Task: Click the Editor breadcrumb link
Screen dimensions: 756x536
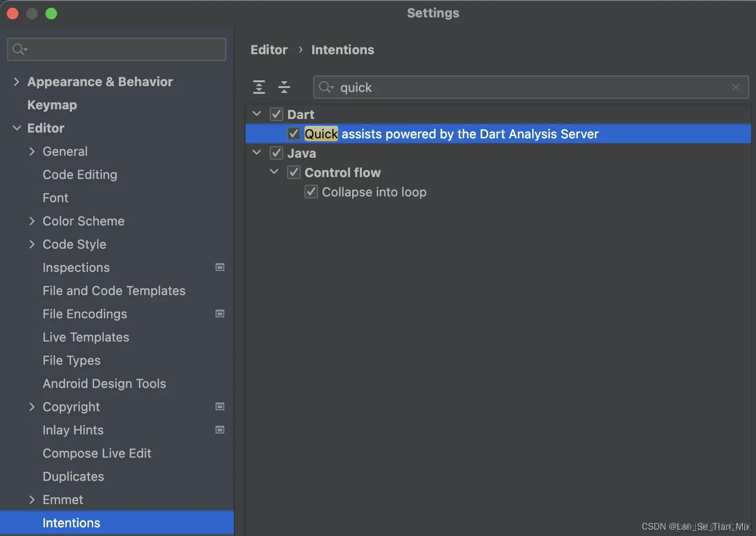Action: [x=269, y=50]
